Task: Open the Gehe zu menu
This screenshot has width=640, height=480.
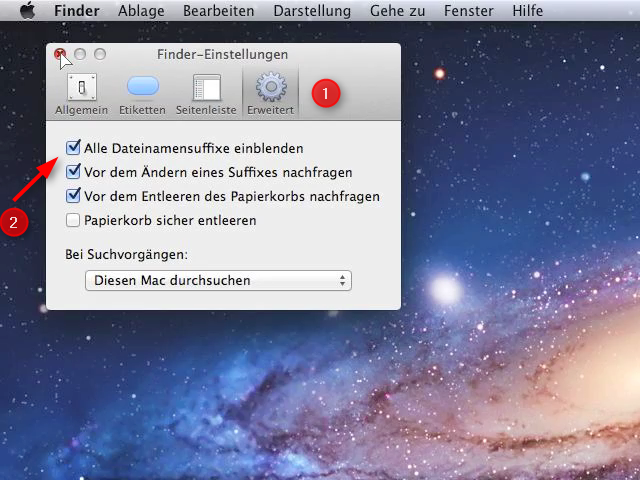Action: (398, 11)
